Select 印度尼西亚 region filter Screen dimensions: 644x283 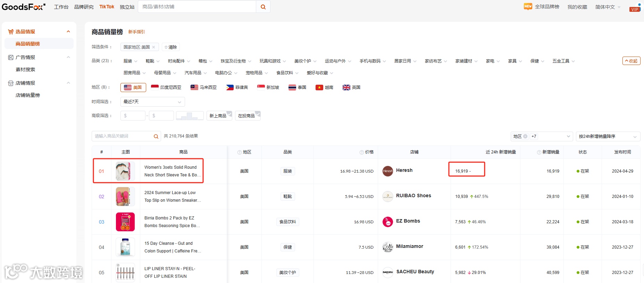click(x=166, y=88)
